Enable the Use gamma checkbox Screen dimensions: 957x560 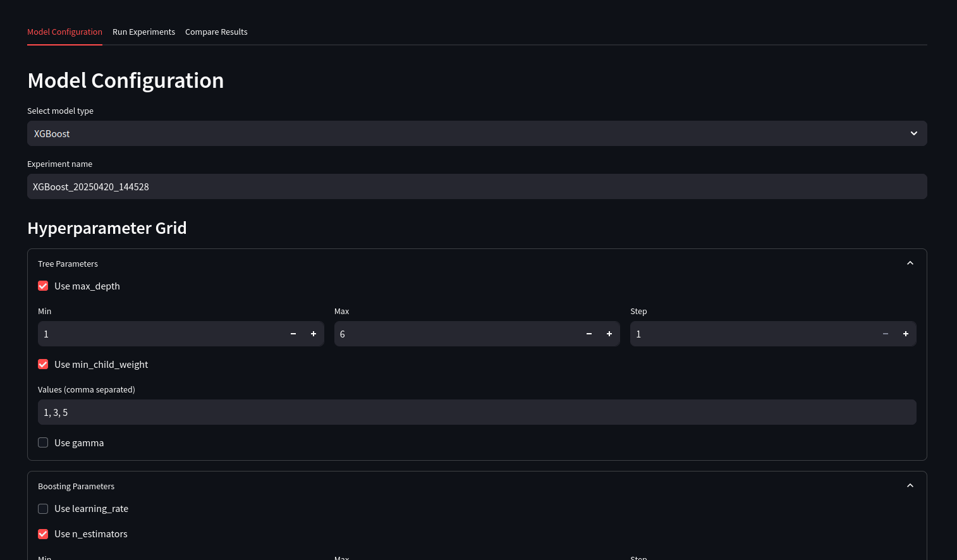click(x=43, y=443)
